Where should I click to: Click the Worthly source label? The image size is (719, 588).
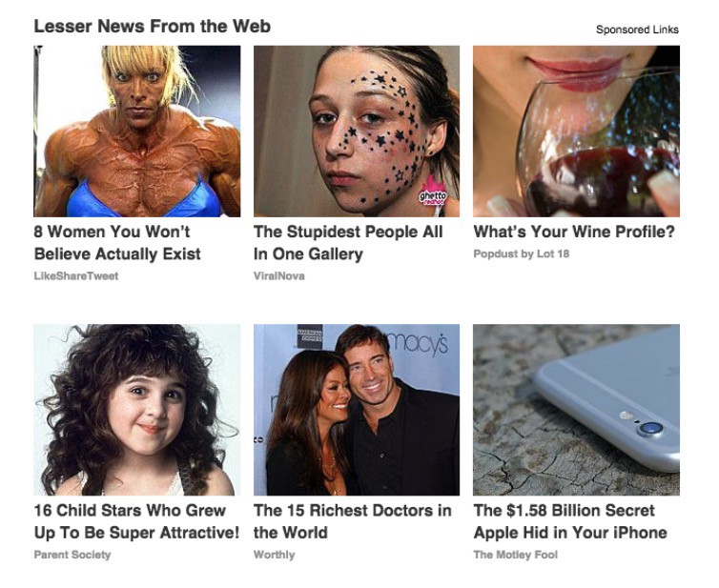coord(275,555)
